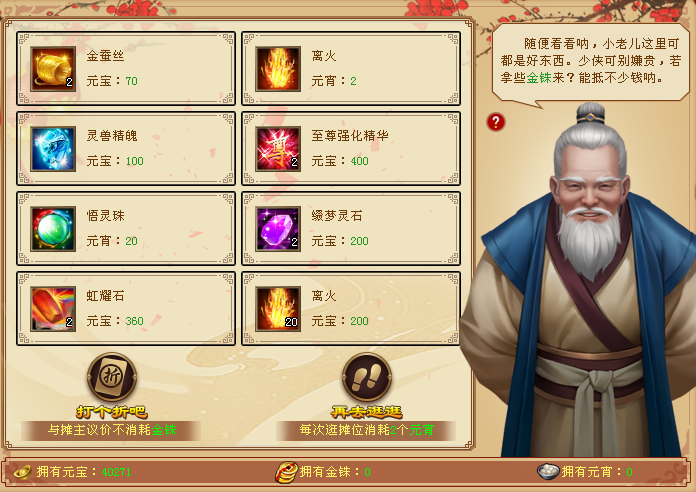Click the 金蚕丝 golden silk item icon
The width and height of the screenshot is (696, 492).
(x=53, y=69)
